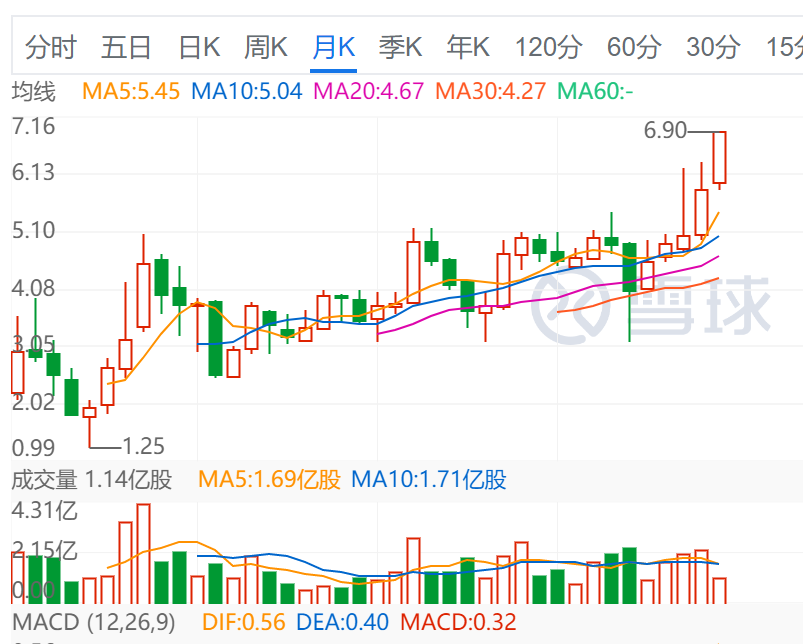Click the 0.99 price axis label
The height and width of the screenshot is (644, 803).
point(33,448)
